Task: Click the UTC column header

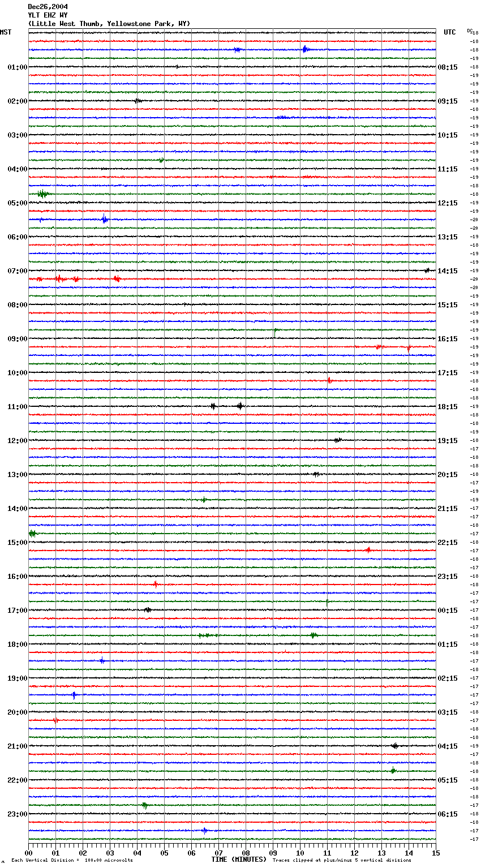Action: tap(450, 32)
